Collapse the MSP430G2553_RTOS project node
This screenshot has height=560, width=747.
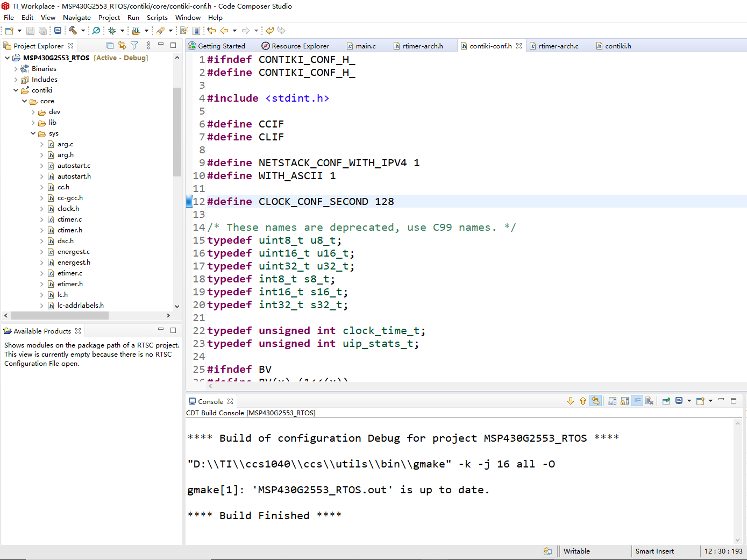coord(7,58)
